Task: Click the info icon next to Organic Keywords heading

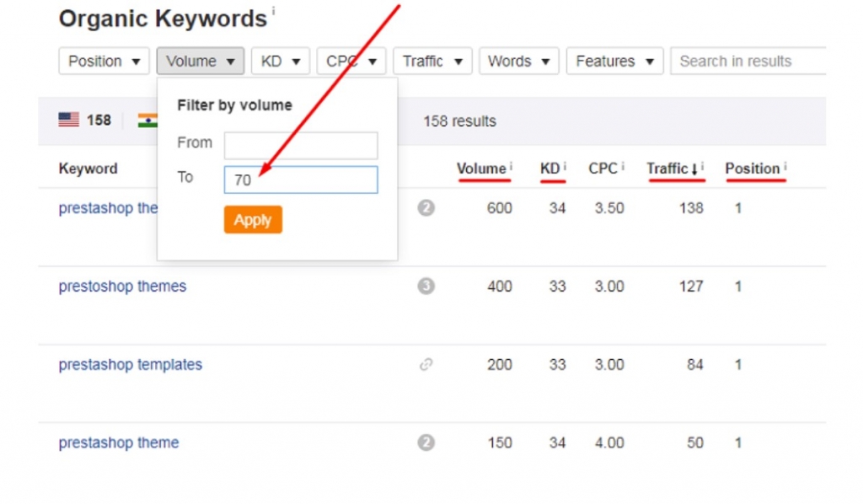Action: point(274,10)
